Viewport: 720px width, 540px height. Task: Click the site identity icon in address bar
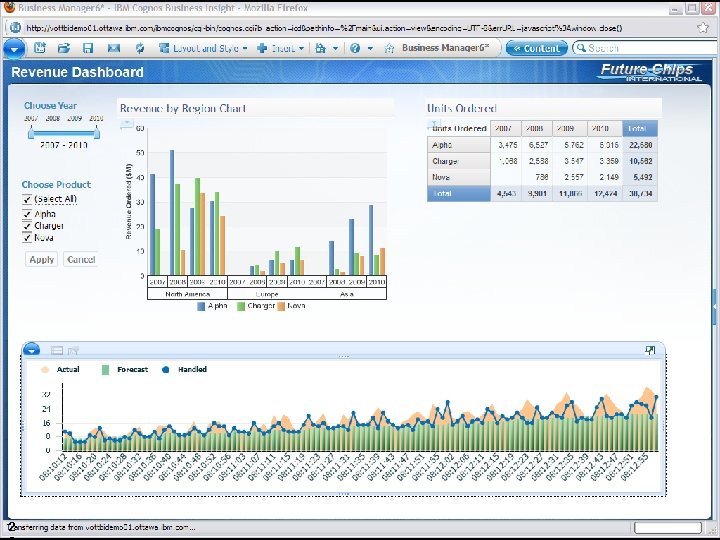click(x=15, y=28)
